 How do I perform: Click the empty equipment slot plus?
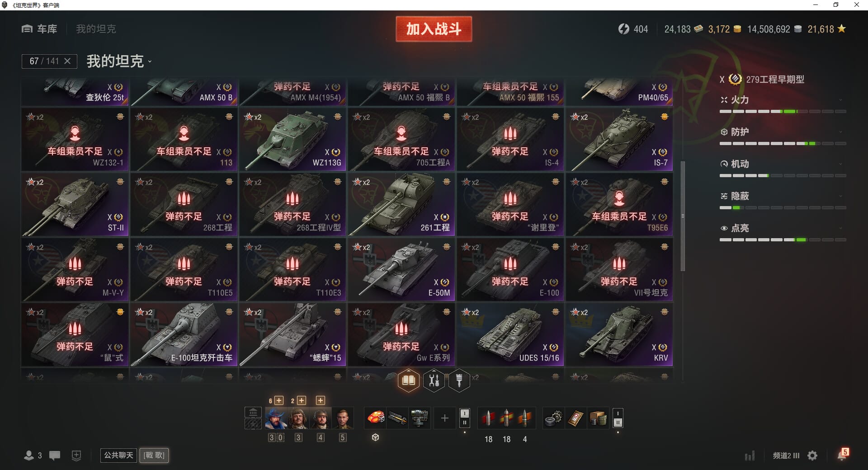click(x=445, y=418)
